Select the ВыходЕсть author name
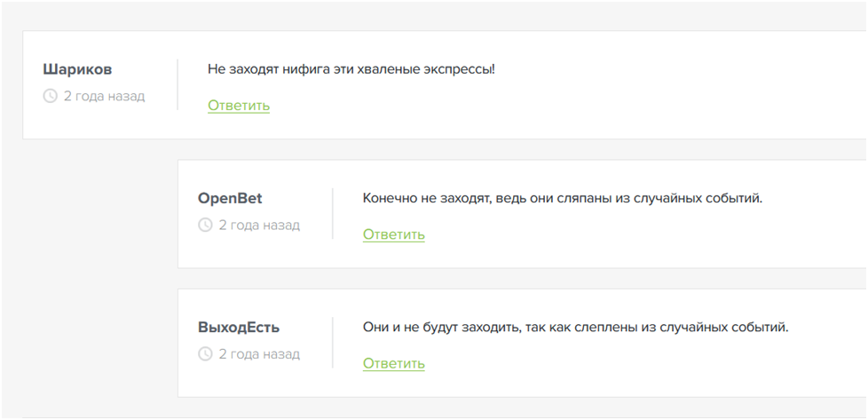Viewport: 868px width, 420px height. 239,327
